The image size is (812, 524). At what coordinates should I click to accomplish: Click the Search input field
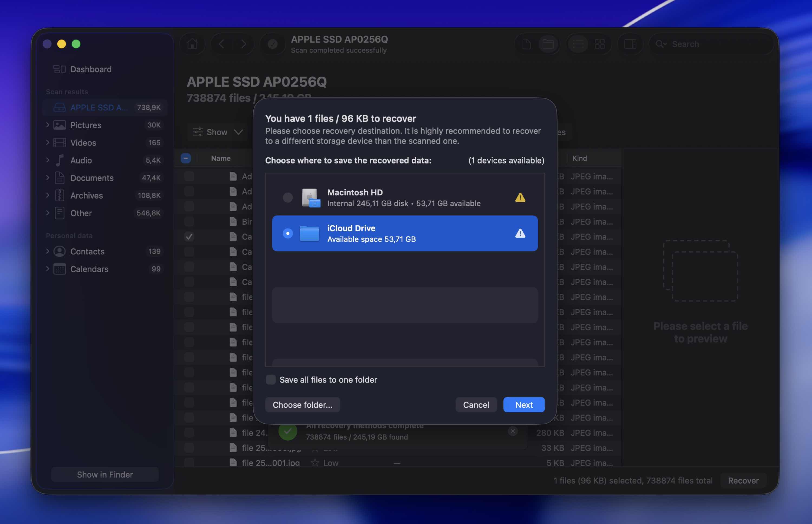(711, 44)
